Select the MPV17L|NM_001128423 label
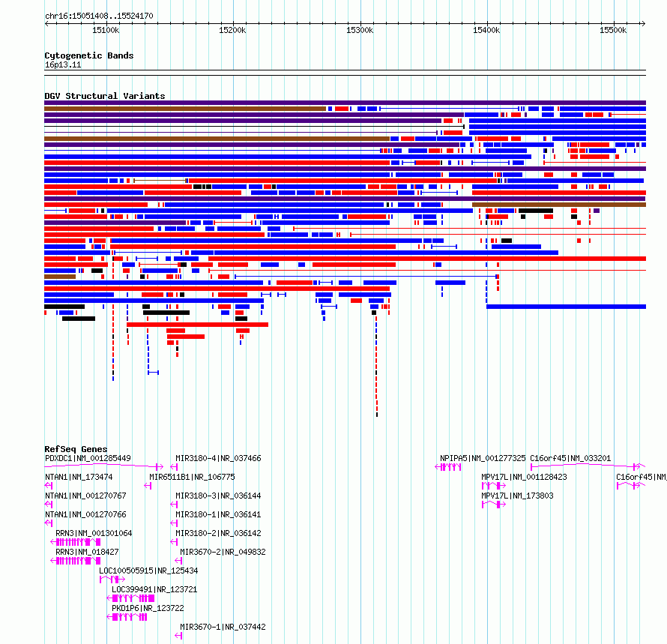Viewport: 667px width, 644px height. 524,477
